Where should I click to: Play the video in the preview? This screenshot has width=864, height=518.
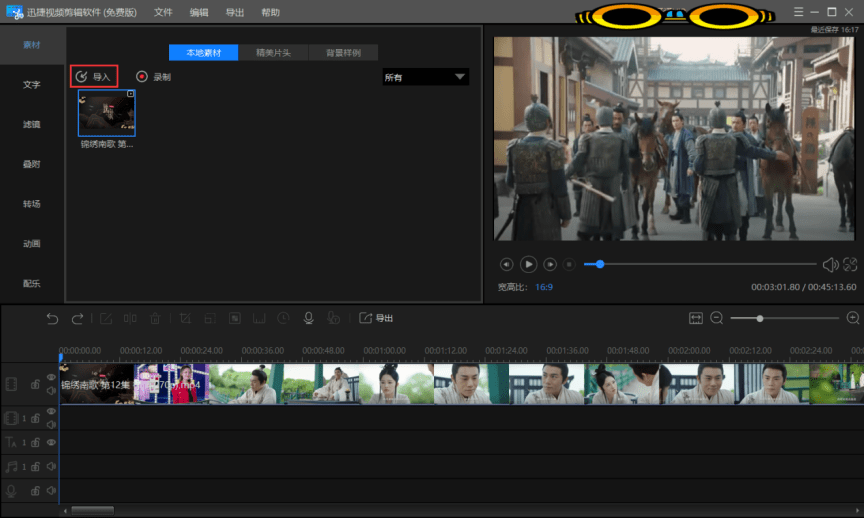[x=528, y=264]
